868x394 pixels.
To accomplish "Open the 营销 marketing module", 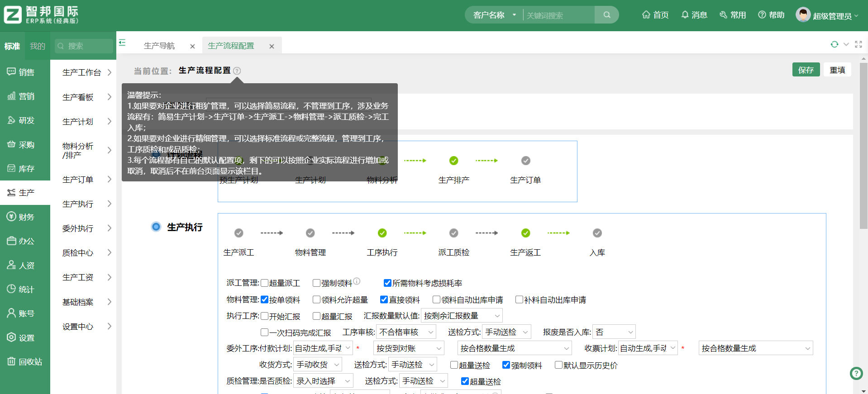I will click(x=21, y=96).
